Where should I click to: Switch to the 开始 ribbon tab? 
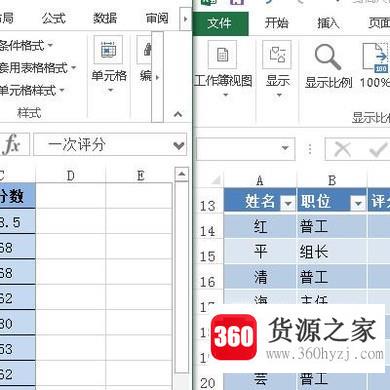point(276,23)
